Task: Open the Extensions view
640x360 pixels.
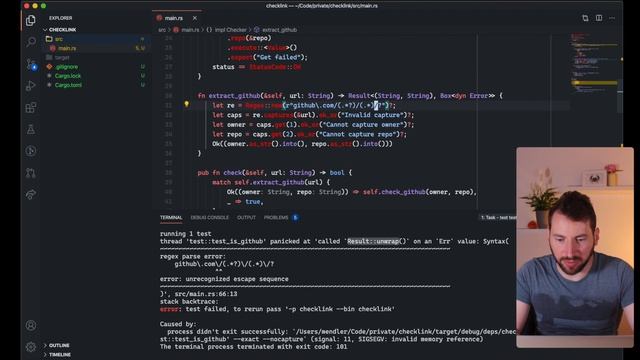Action: (31, 108)
